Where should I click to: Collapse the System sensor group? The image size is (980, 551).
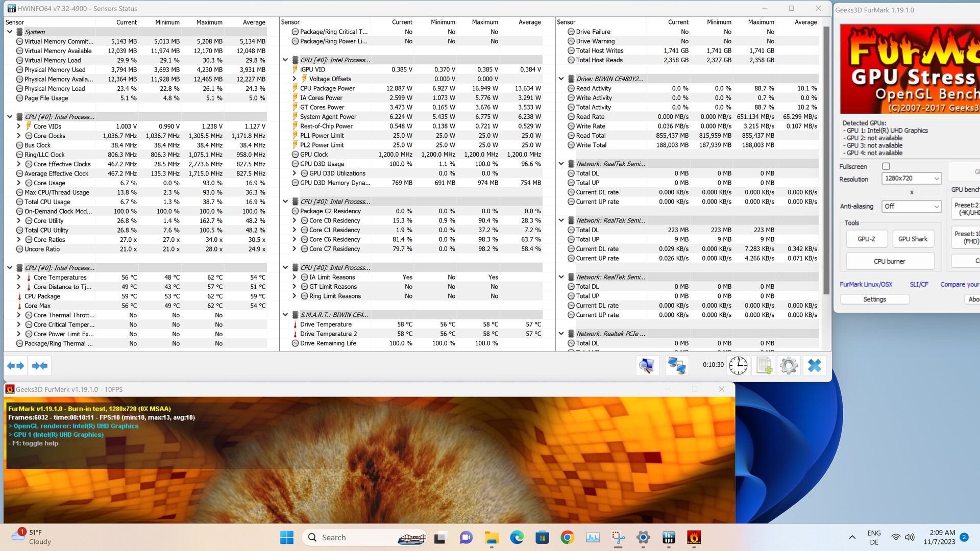click(10, 32)
